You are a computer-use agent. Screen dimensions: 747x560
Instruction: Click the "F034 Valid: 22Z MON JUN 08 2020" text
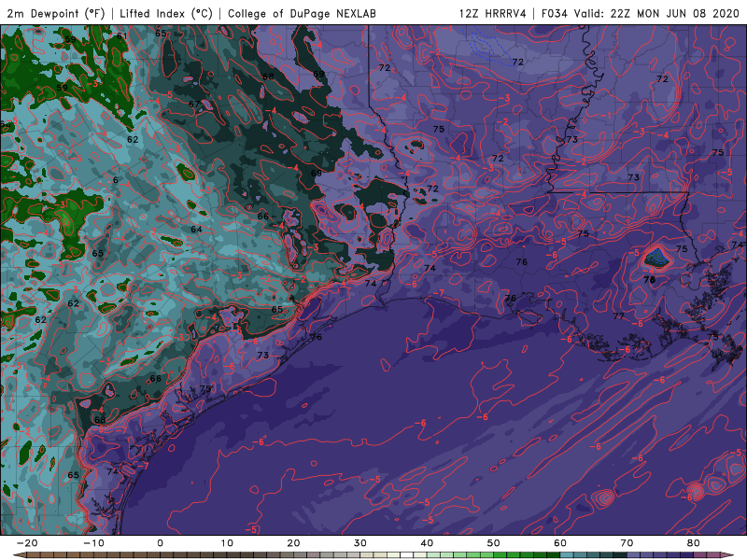tap(641, 13)
